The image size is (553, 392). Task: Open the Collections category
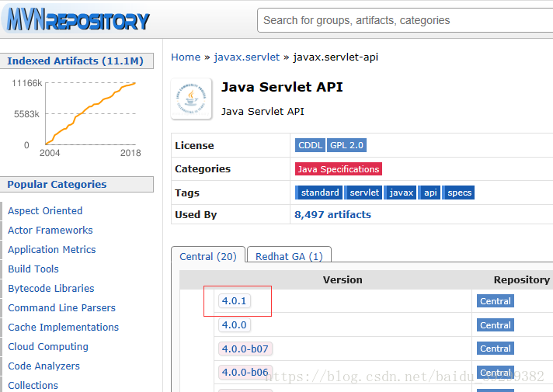click(33, 385)
